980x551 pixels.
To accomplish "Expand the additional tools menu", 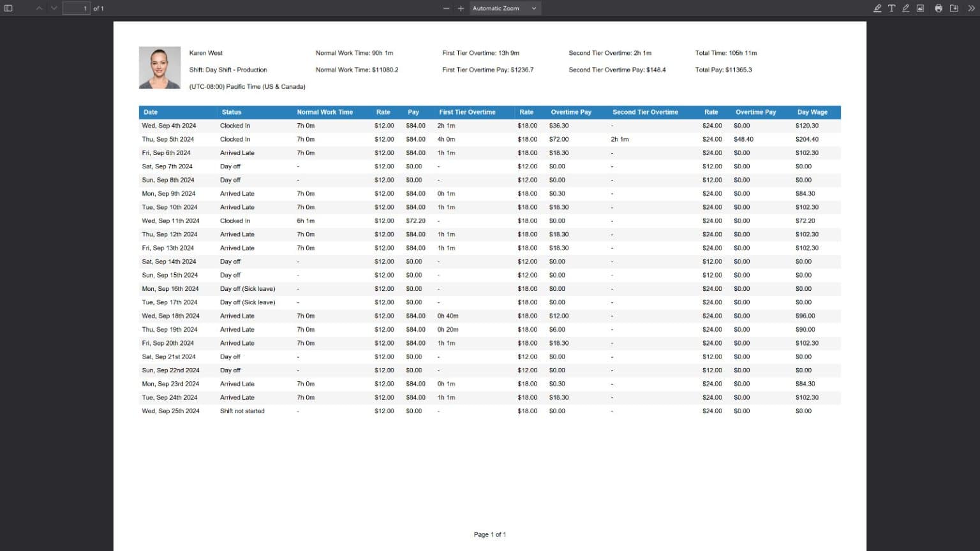I will point(971,8).
